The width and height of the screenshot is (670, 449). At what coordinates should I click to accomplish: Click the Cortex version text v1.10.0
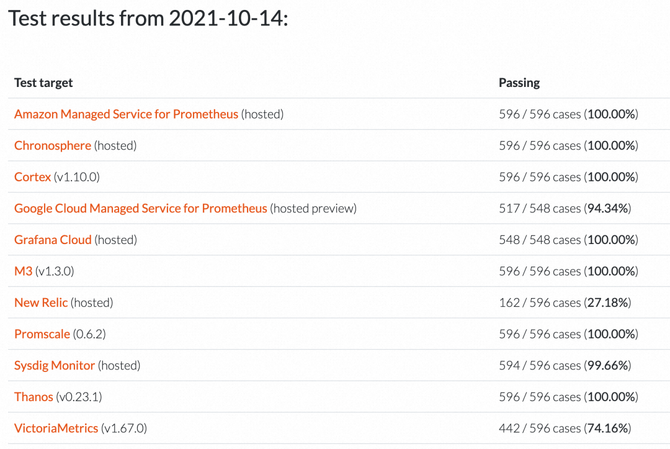(x=76, y=177)
